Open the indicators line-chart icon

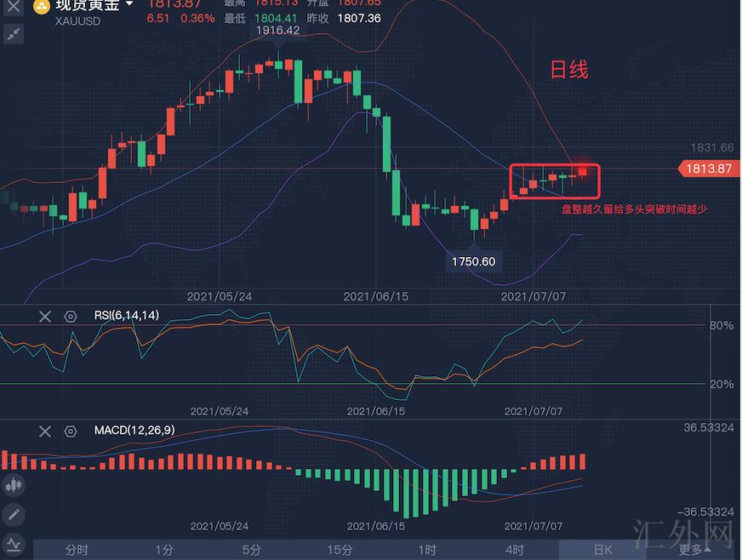tap(14, 545)
